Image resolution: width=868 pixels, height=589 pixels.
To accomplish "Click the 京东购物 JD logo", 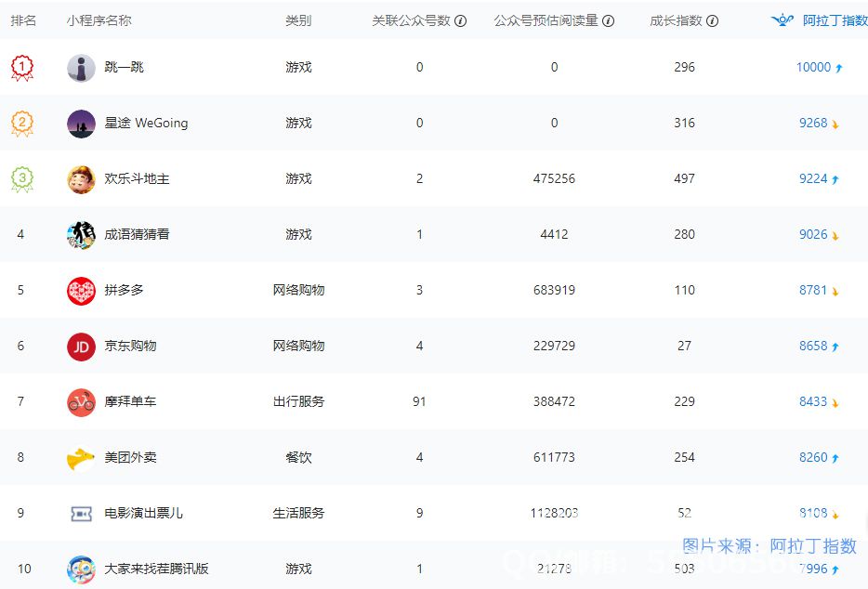I will [81, 347].
